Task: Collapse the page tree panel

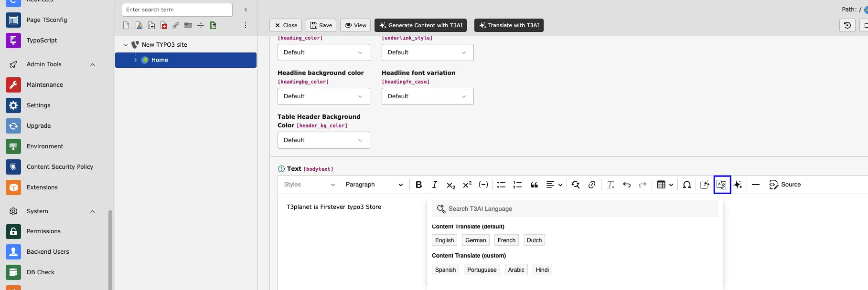Action: click(x=246, y=10)
